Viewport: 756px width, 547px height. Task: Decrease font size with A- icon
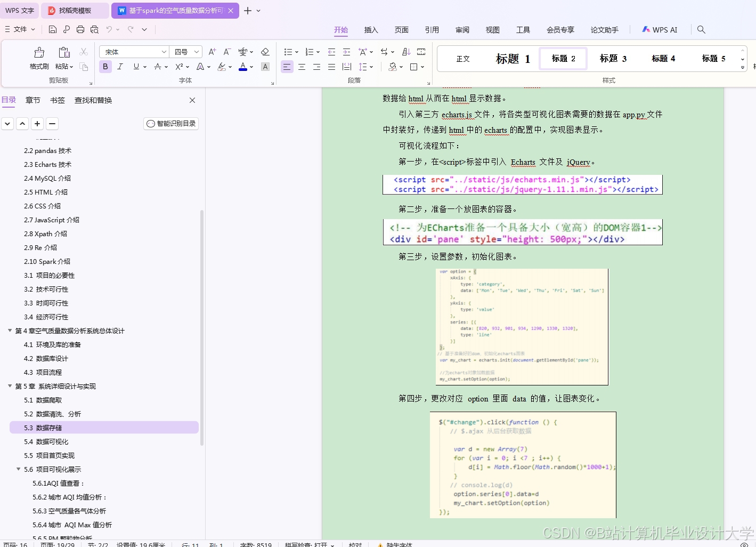click(x=227, y=52)
